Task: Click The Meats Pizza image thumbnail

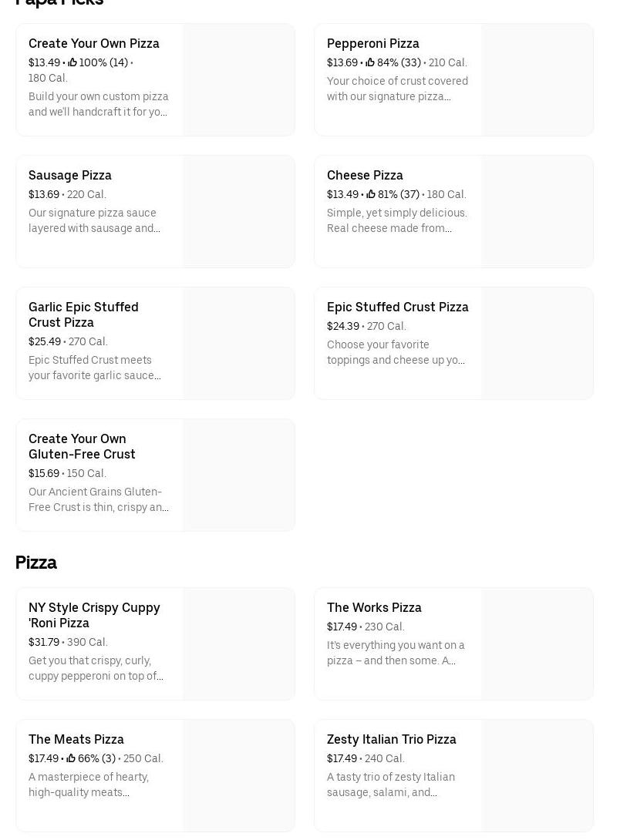Action: click(x=238, y=776)
